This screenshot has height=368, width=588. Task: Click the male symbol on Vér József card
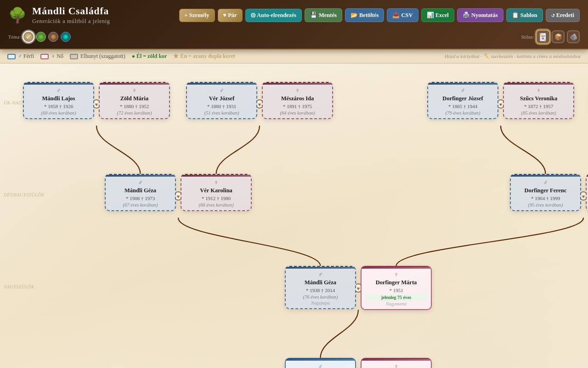click(x=221, y=91)
